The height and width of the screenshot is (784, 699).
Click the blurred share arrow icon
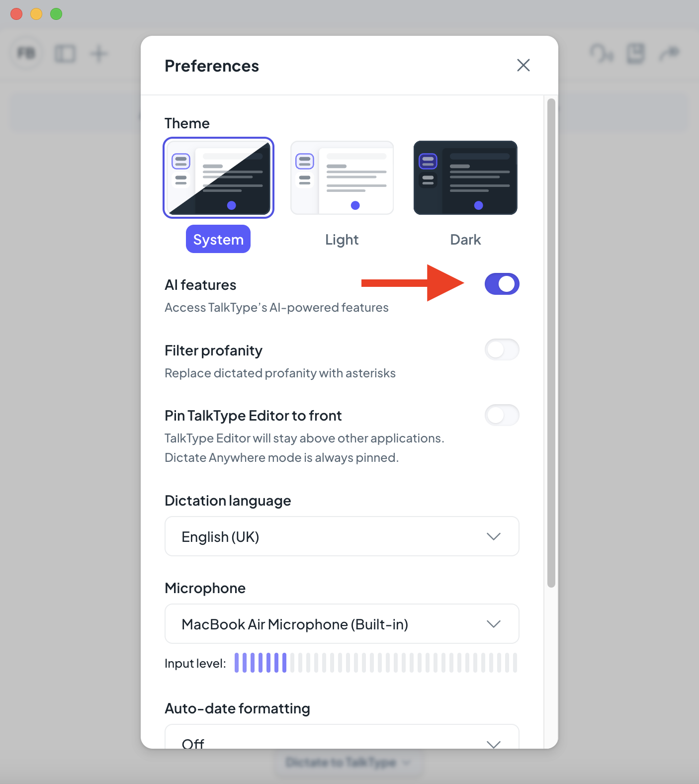669,53
